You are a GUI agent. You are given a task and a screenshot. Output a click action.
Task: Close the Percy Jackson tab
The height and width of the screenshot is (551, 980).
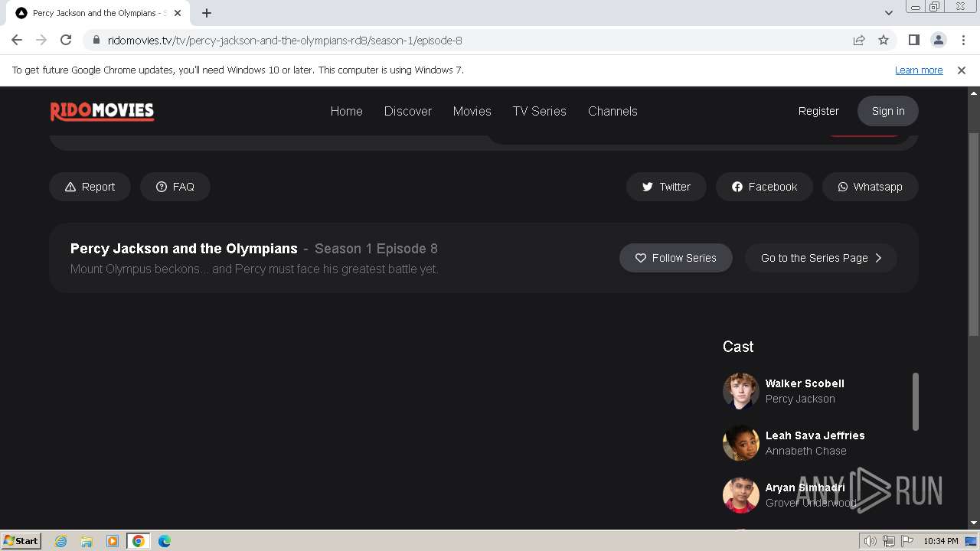[178, 13]
